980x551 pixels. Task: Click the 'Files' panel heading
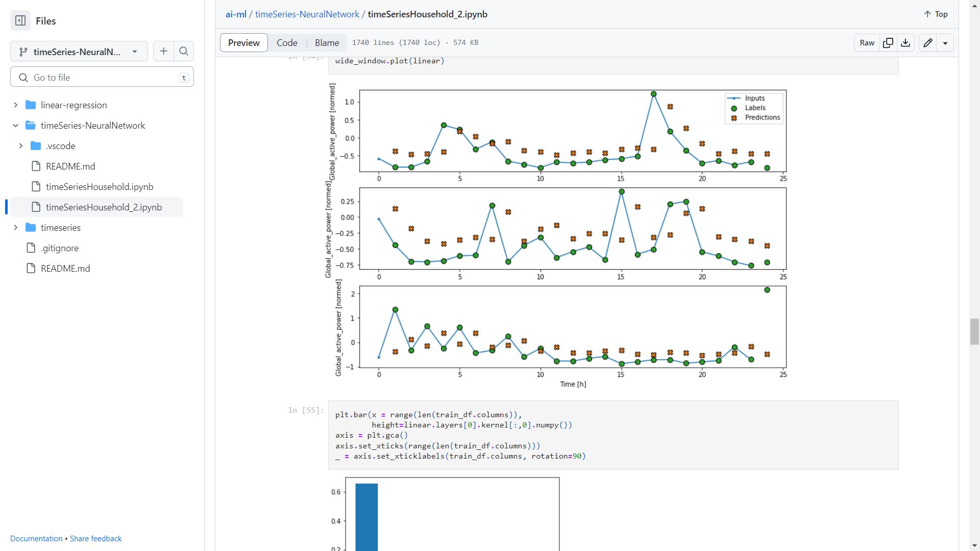pos(45,21)
